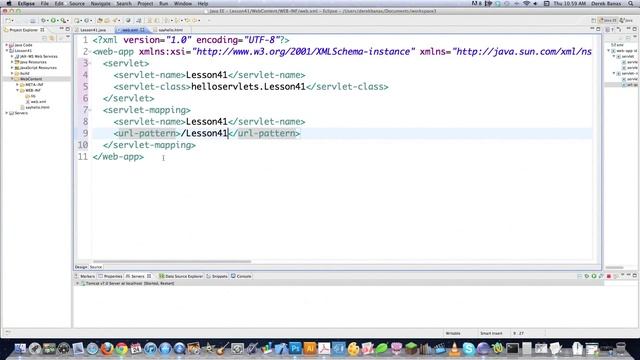Click the green Run toolbar icon
The height and width of the screenshot is (360, 640).
point(53,20)
